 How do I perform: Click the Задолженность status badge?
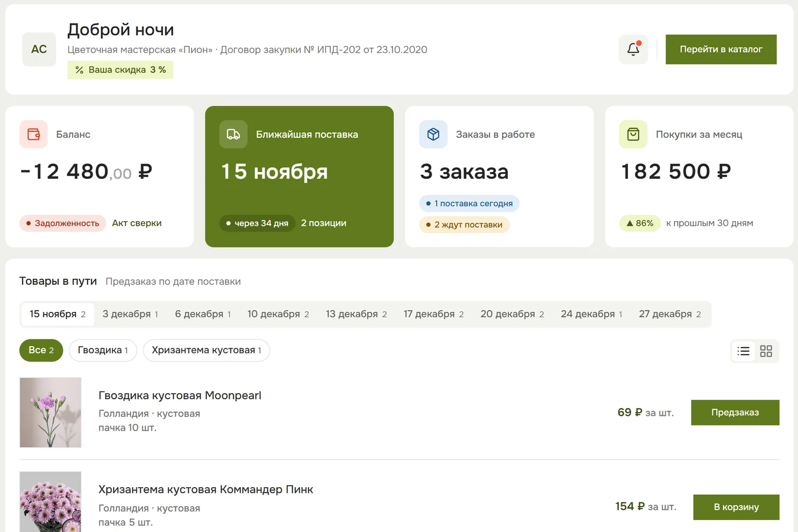[x=63, y=223]
